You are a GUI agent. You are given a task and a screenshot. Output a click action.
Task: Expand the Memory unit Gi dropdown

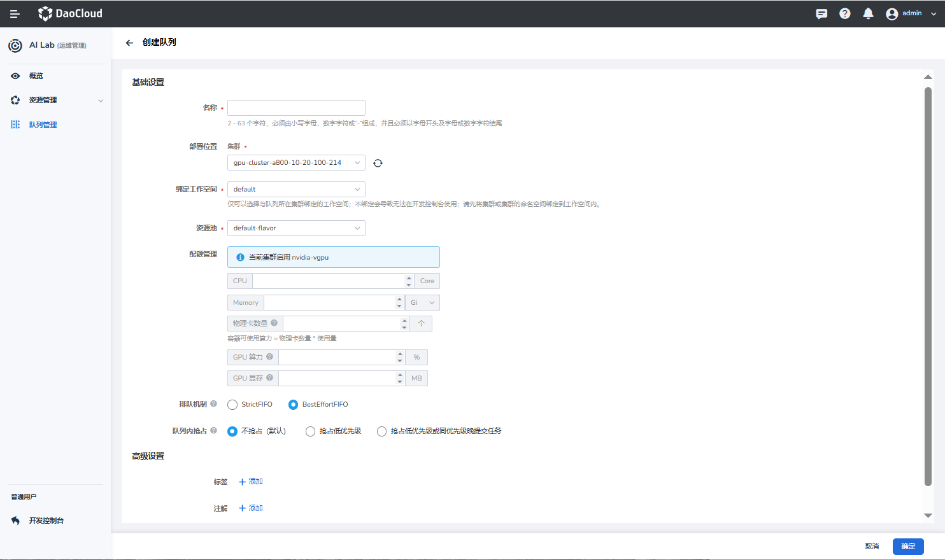point(422,303)
